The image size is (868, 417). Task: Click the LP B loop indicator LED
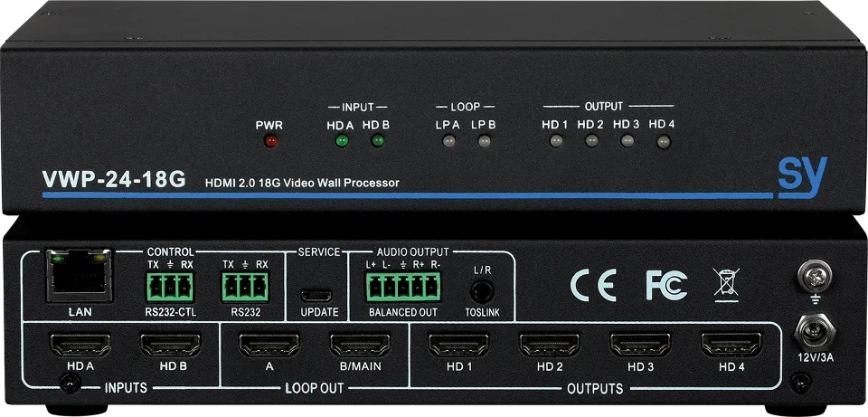click(x=485, y=141)
